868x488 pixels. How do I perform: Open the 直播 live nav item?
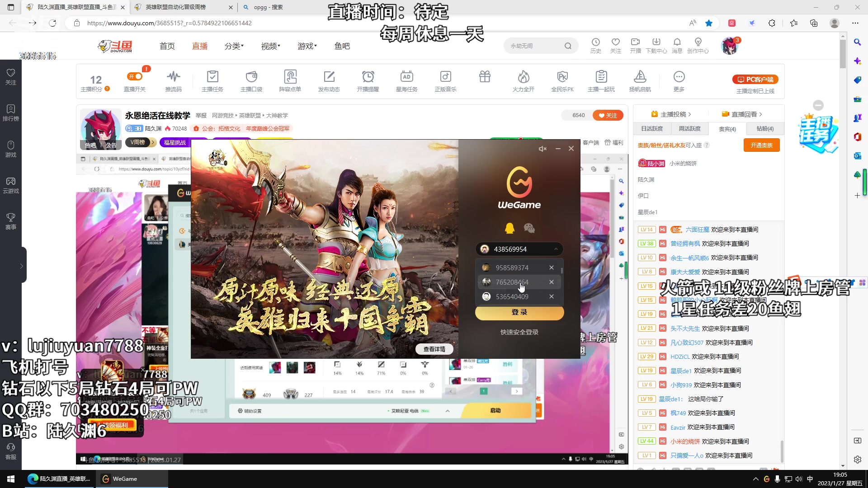point(200,46)
